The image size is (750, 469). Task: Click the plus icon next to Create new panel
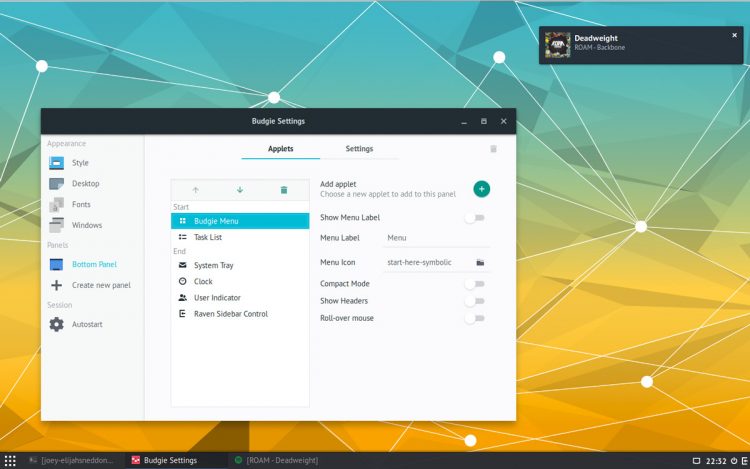[x=56, y=285]
